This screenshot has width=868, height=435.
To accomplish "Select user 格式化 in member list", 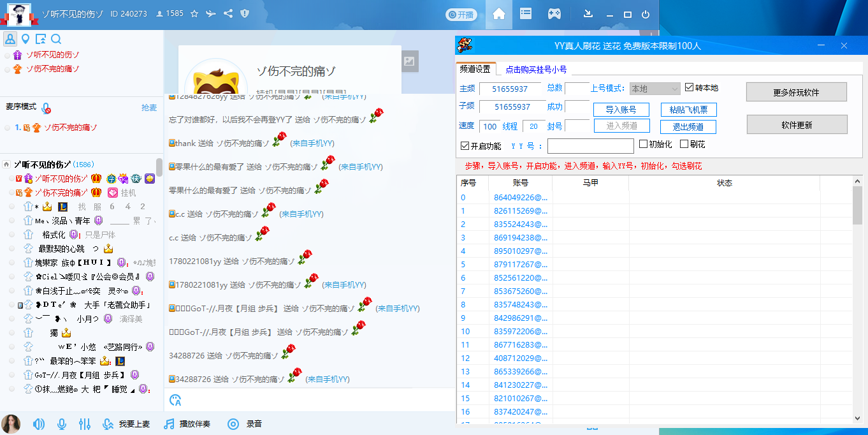I will pos(54,234).
